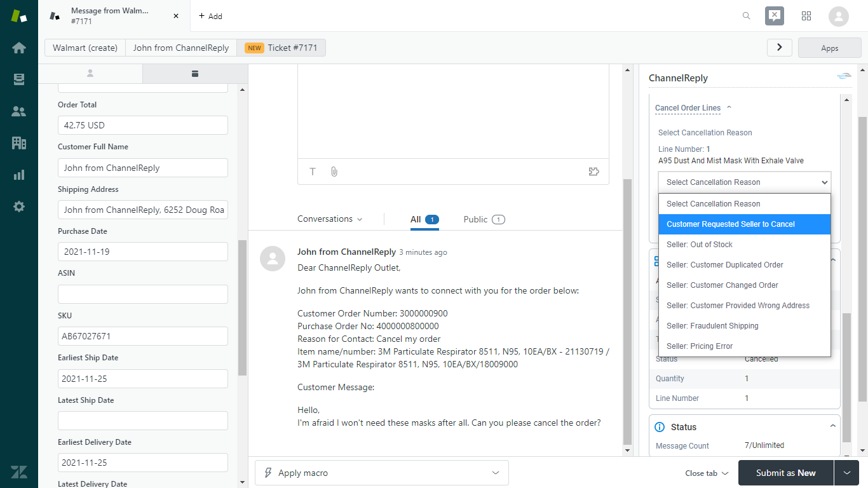Open the Views icon in sidebar
The width and height of the screenshot is (868, 488).
19,79
